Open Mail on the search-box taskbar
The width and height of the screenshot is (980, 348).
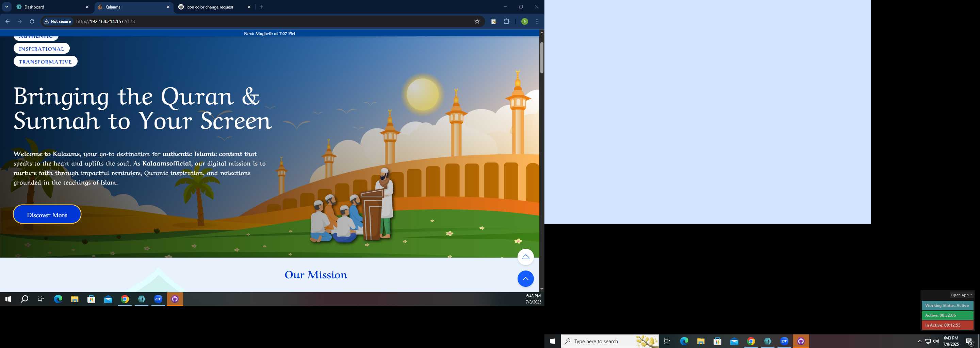click(x=734, y=342)
